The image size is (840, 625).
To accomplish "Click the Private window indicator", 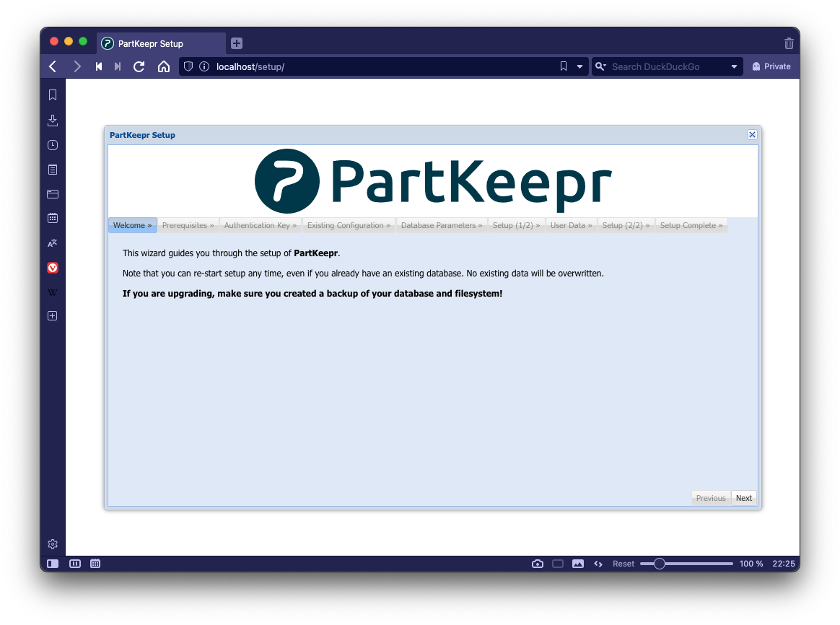I will coord(771,66).
